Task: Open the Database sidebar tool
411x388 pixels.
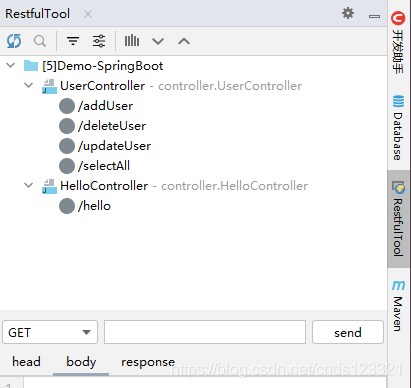Action: coord(398,127)
